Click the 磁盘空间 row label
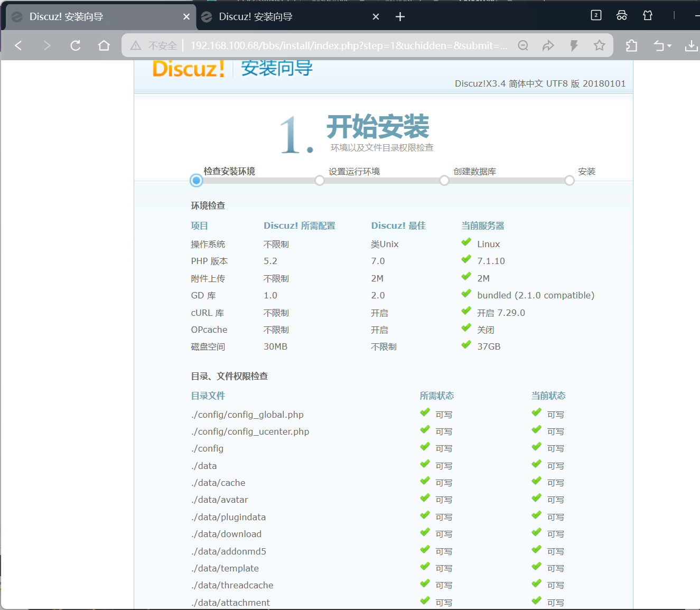Screen dimensions: 700x610 click(208, 346)
